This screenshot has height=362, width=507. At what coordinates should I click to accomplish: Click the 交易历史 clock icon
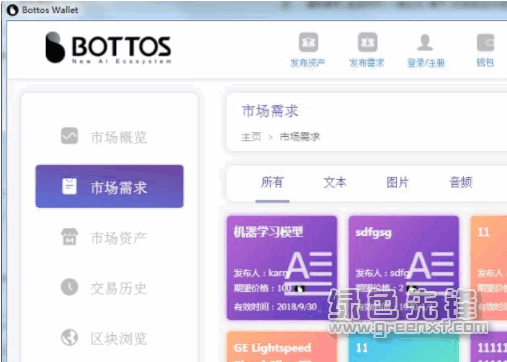[x=69, y=287]
